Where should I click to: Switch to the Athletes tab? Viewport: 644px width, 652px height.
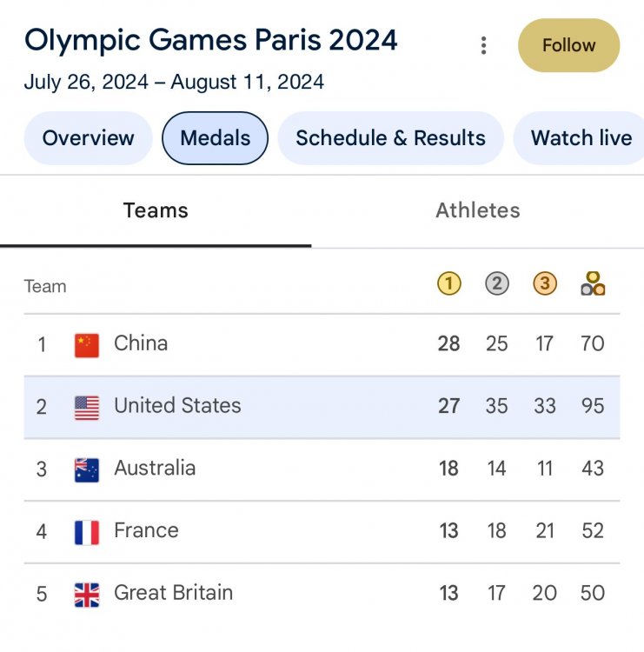478,210
